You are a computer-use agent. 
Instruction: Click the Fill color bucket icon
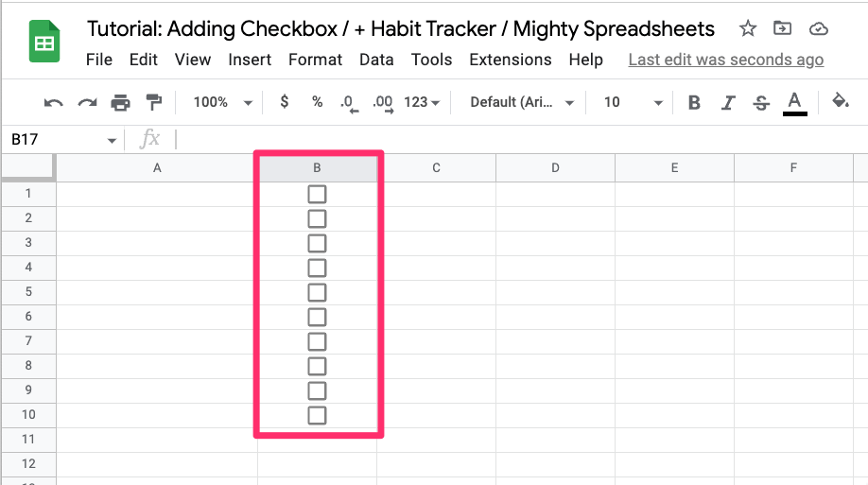[x=841, y=101]
